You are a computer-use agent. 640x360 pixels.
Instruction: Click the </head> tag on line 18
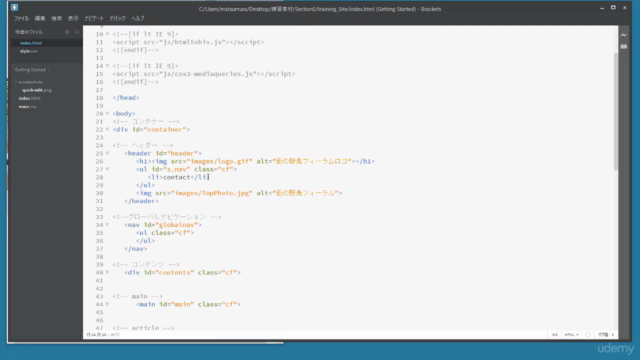[x=126, y=98]
